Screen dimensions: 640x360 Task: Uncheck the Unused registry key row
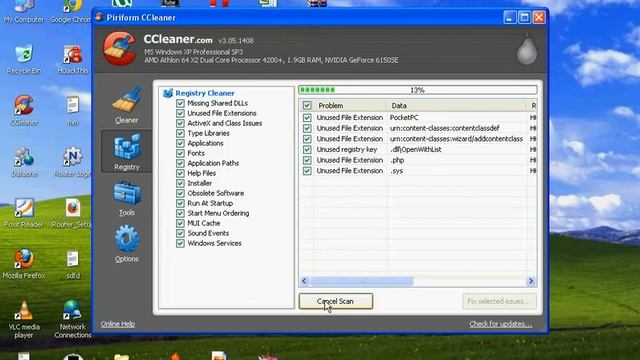click(307, 150)
